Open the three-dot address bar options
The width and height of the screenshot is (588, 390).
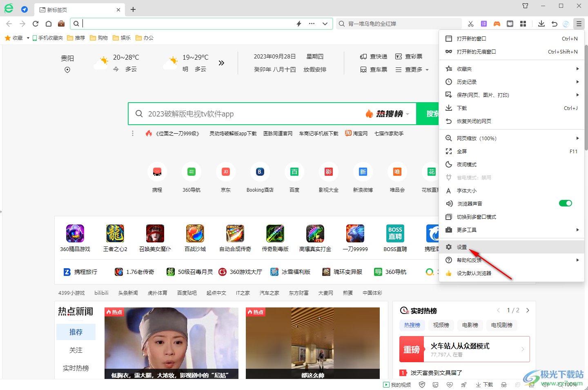click(312, 24)
